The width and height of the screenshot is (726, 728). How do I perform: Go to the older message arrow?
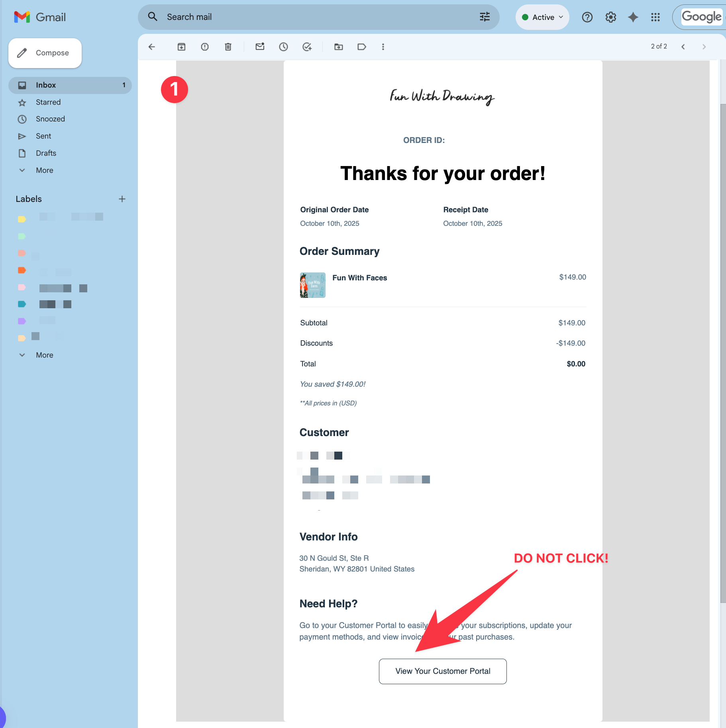pos(704,47)
